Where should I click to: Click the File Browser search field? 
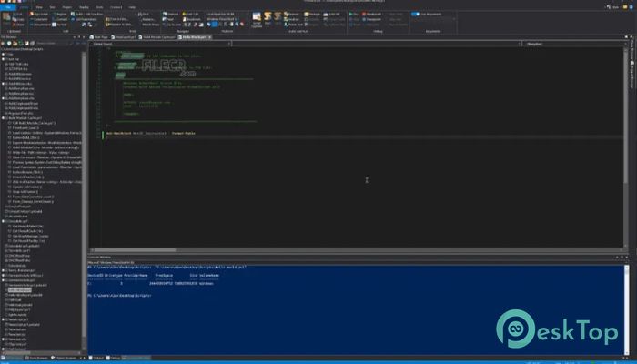[53, 43]
